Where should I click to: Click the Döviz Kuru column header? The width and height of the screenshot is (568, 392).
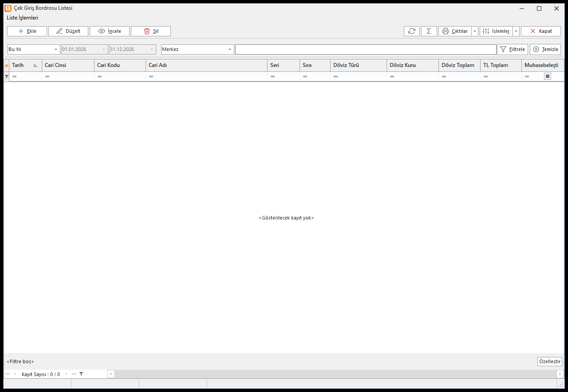413,65
